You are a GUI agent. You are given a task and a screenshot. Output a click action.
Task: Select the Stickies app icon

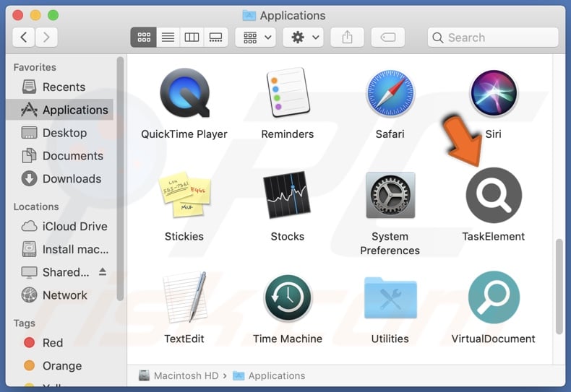(x=184, y=195)
